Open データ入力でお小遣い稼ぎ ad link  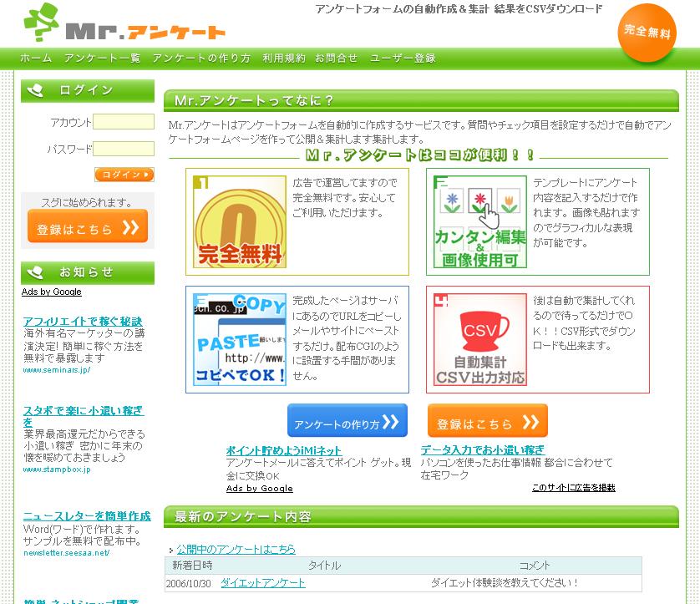pos(483,450)
